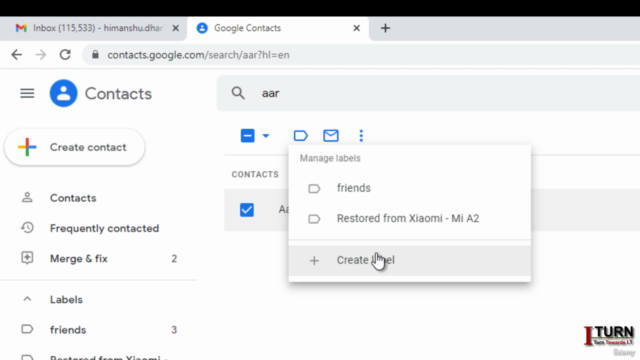This screenshot has width=640, height=360.
Task: Uncheck the selected Aa contact checkbox
Action: click(247, 210)
